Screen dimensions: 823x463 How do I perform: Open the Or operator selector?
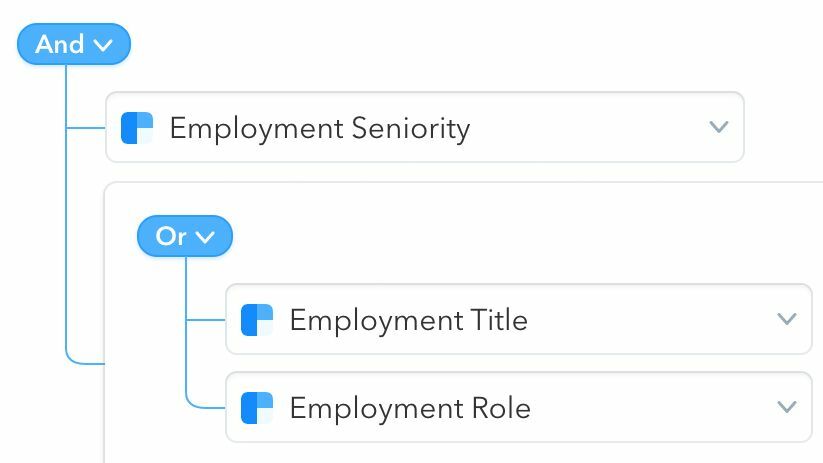click(185, 236)
